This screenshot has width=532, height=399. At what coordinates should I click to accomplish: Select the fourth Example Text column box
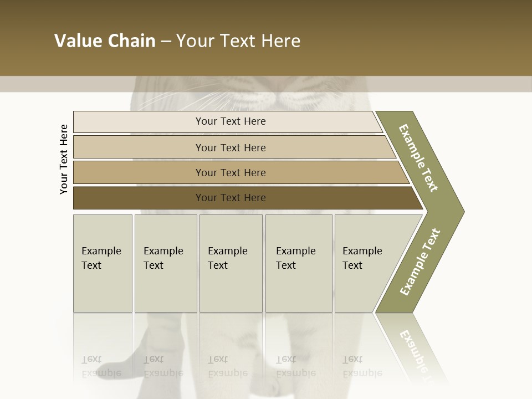click(299, 263)
